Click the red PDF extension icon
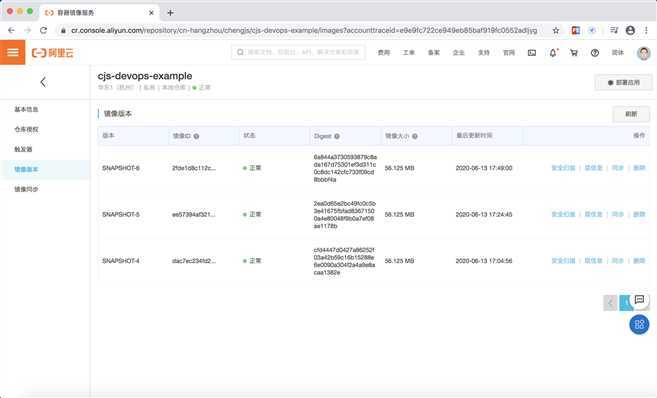The height and width of the screenshot is (398, 657). (576, 30)
